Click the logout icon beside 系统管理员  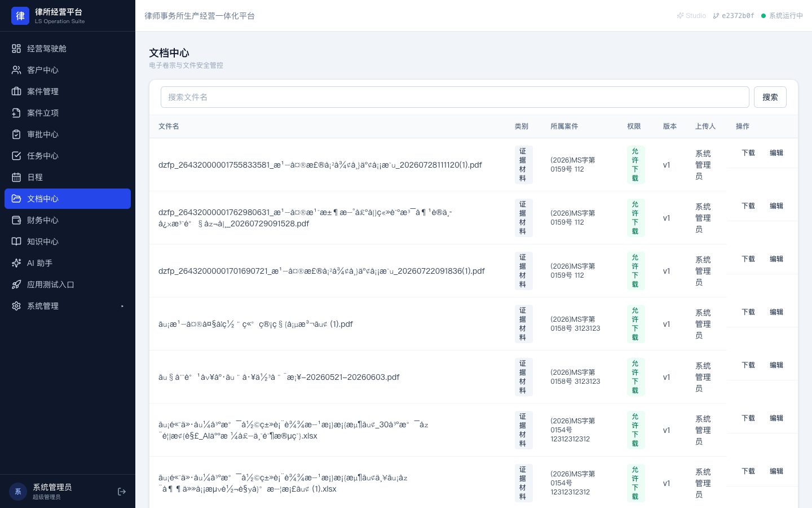pos(122,492)
